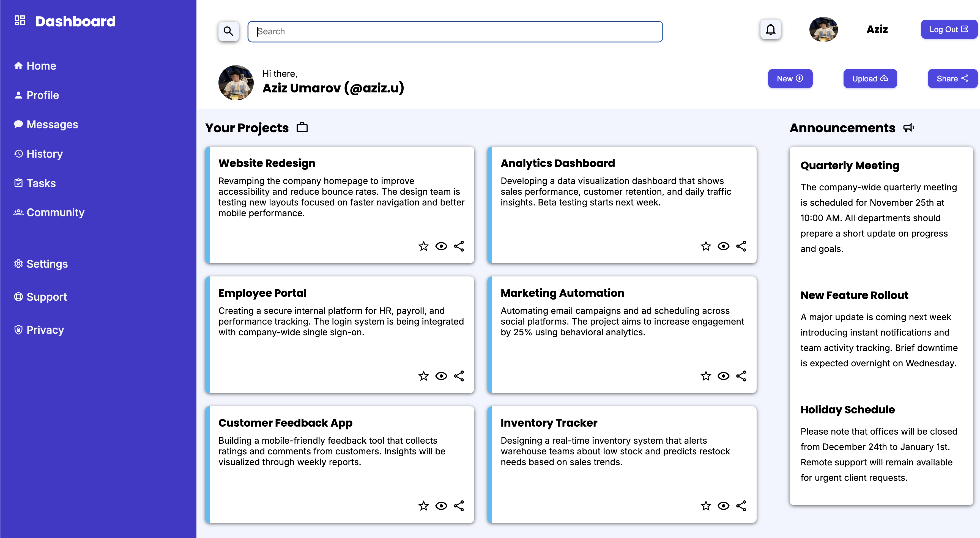Screen dimensions: 980x538
Task: Open the notifications bell
Action: pyautogui.click(x=770, y=29)
